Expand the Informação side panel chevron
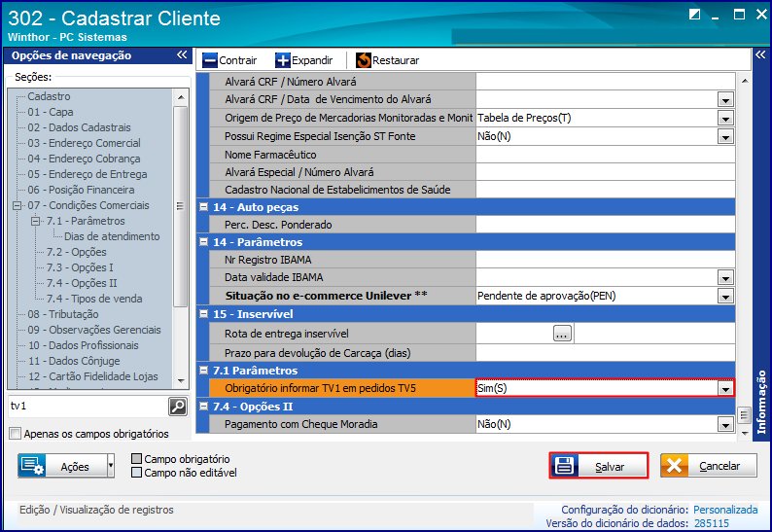This screenshot has width=772, height=532. [760, 54]
